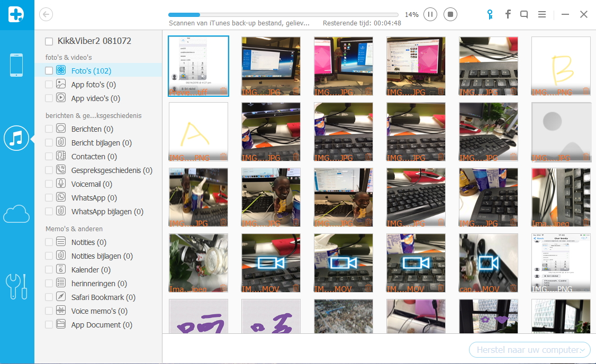
Task: Click the Bericht bijlagen paperclip icon
Action: (61, 142)
